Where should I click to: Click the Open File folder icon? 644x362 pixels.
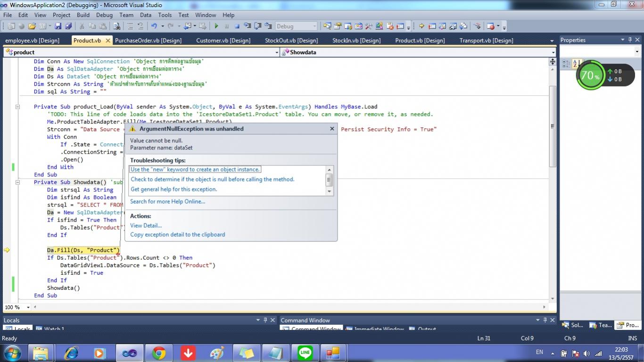(32, 26)
